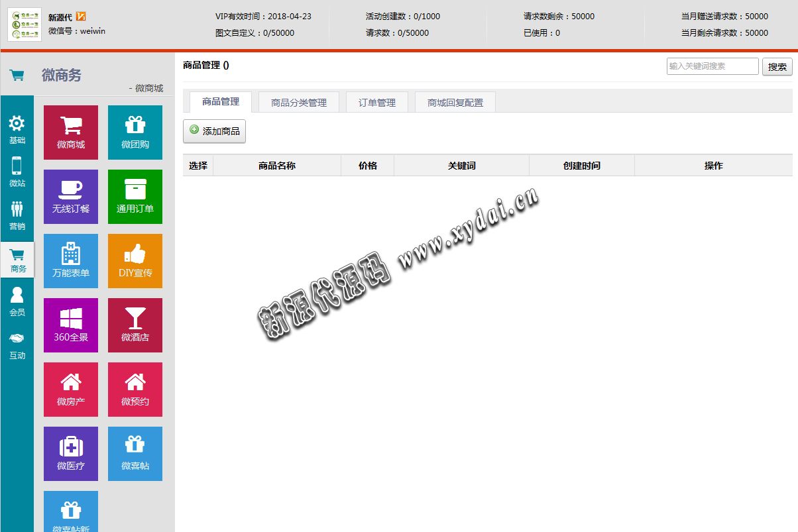Select 会员 person in the sidebar

[17, 301]
